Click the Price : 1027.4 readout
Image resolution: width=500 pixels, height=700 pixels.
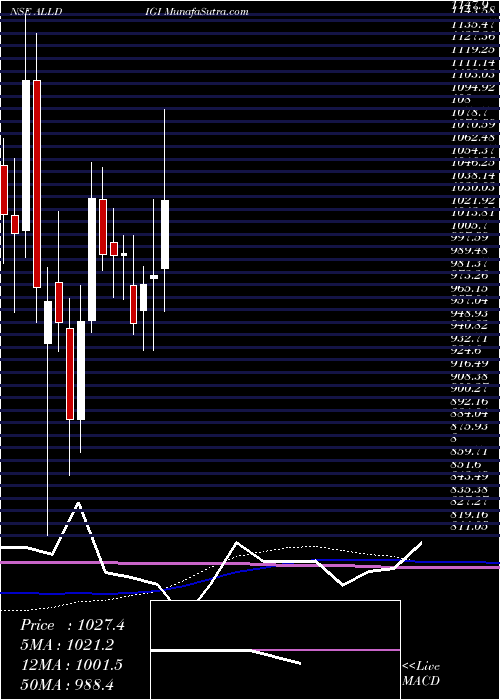coord(72,625)
